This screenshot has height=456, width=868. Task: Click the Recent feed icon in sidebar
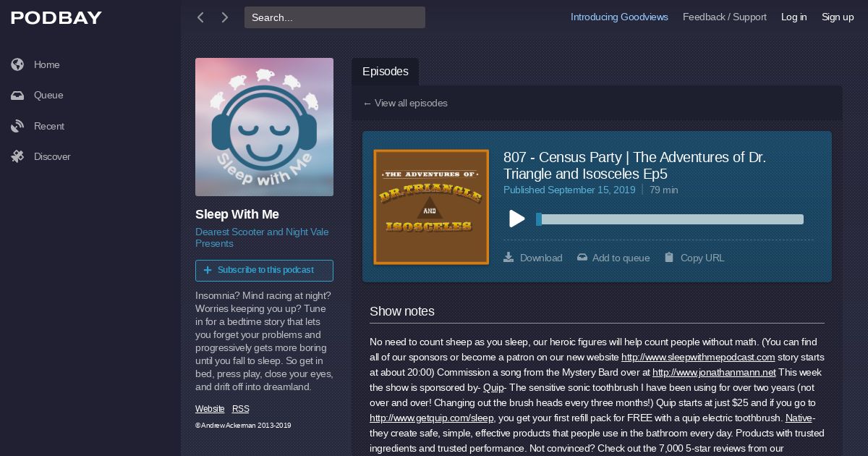(x=17, y=126)
